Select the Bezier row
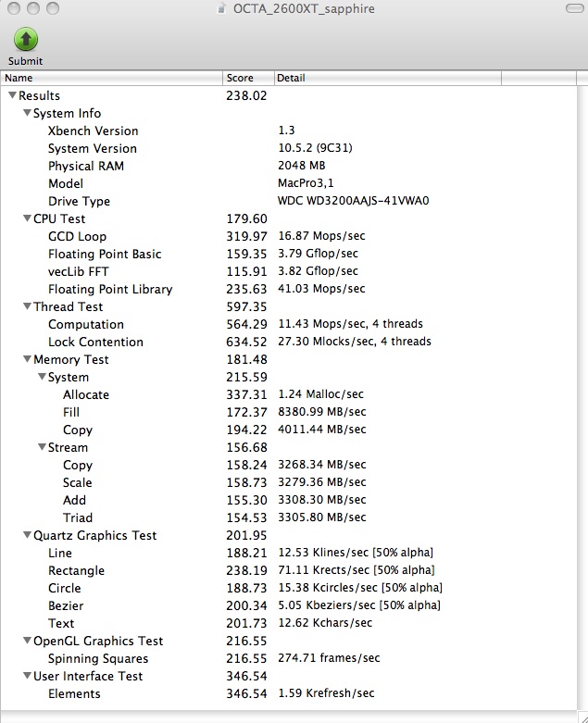Screen dimensions: 588x723 point(288,605)
